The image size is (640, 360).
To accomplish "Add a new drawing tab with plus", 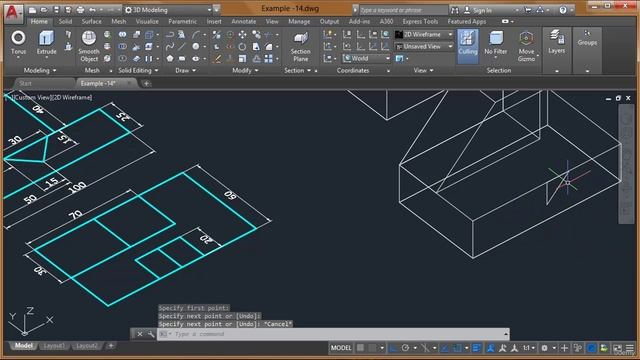I will click(x=147, y=84).
